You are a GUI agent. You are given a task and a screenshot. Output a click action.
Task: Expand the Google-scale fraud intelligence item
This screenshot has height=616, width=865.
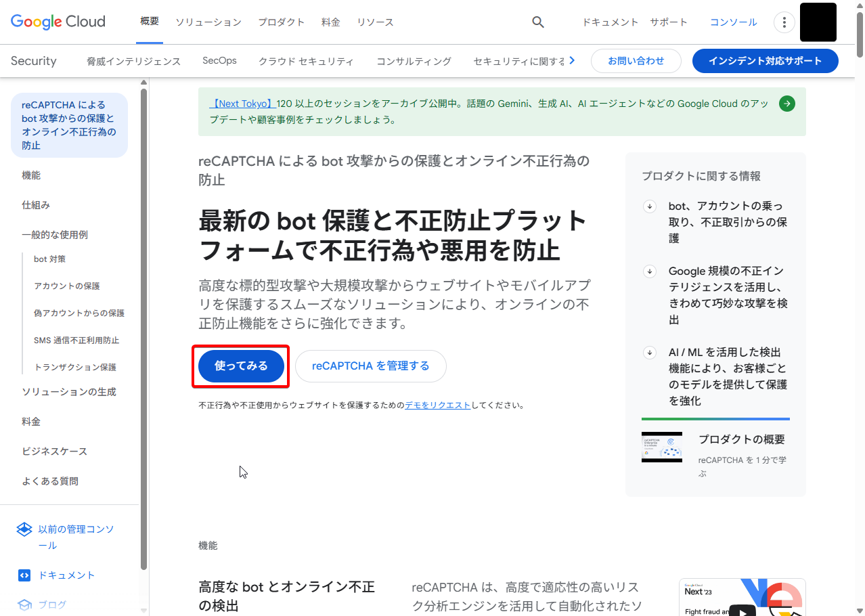tap(650, 271)
